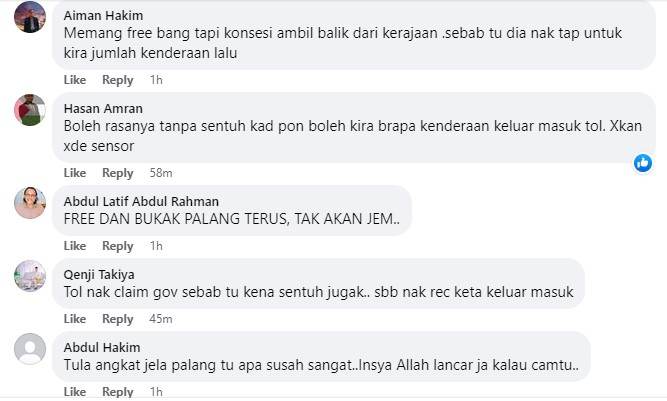Like Hasan Amran's comment
667x401 pixels.
(75, 173)
